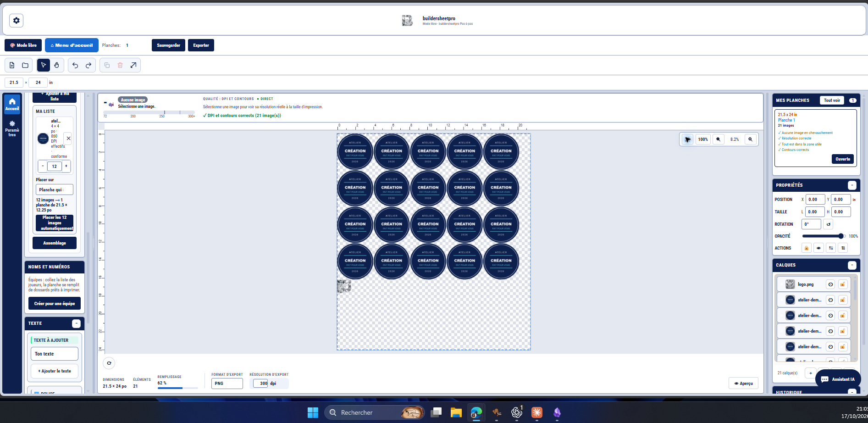Open Windows Start menu on taskbar

(x=313, y=412)
